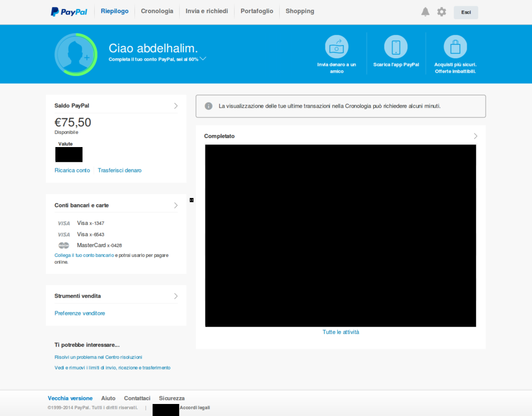Screen dimensions: 532x416
Task: Switch to the Cronologia tab
Action: (x=157, y=11)
